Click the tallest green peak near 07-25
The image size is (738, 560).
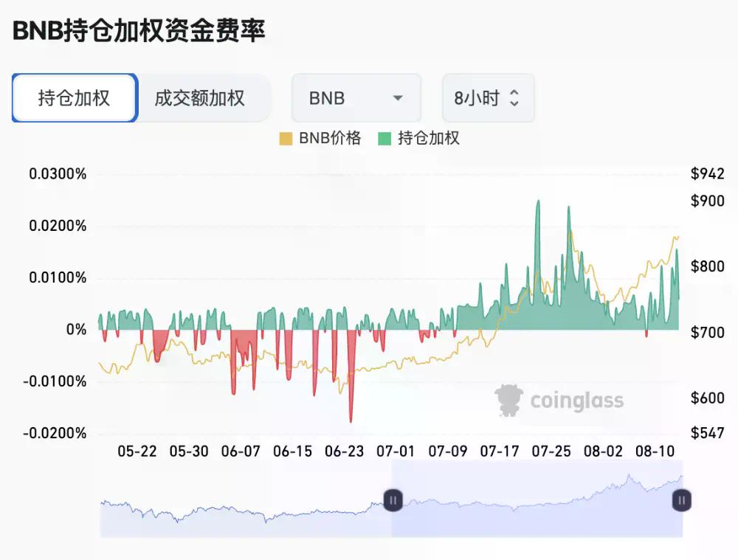[x=538, y=203]
